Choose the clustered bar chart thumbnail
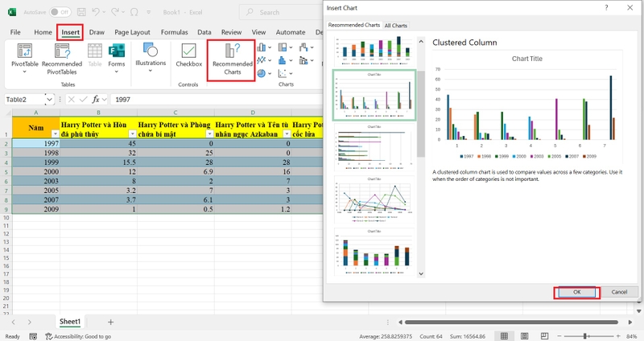 tap(374, 148)
